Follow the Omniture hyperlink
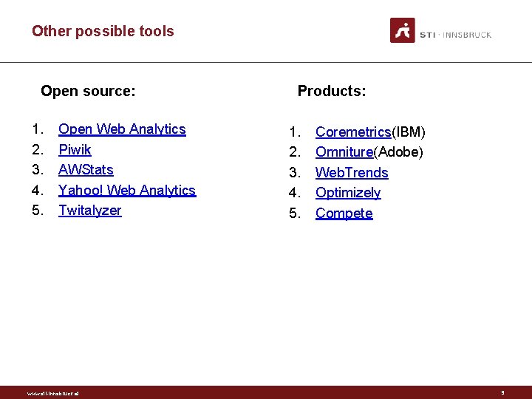 click(x=344, y=152)
